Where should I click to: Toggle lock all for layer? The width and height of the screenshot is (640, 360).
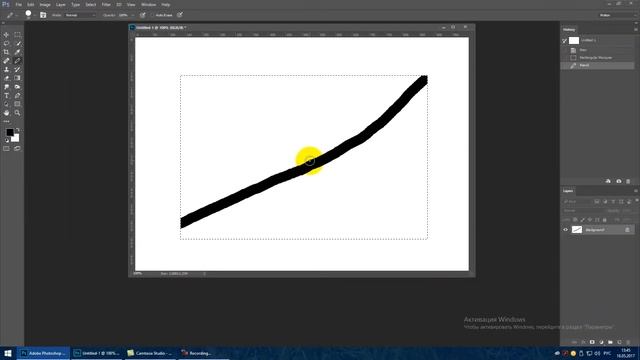pyautogui.click(x=604, y=220)
